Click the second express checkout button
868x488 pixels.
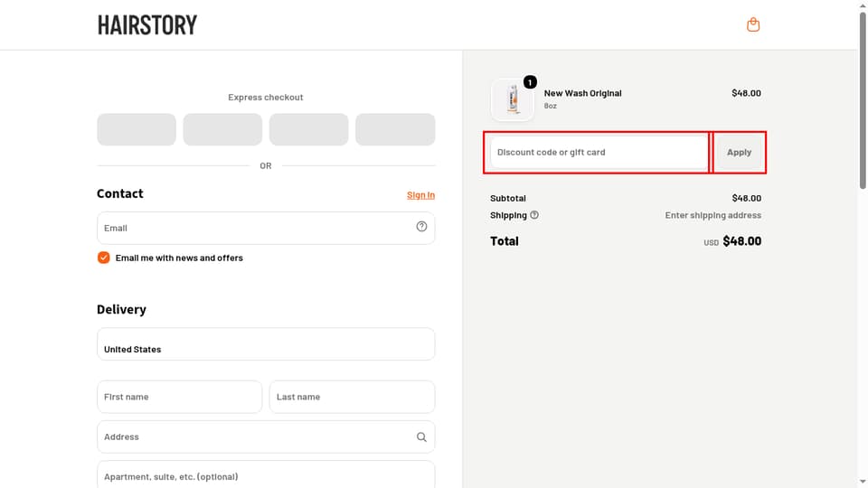coord(222,129)
